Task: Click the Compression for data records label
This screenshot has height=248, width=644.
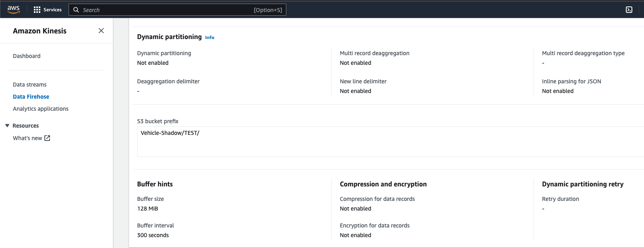Action: click(377, 199)
